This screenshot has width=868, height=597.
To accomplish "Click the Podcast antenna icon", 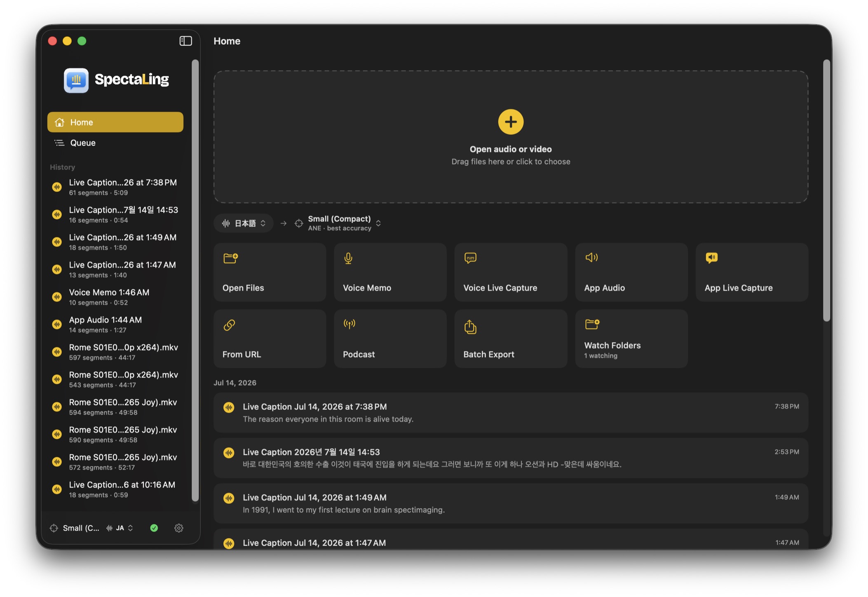I will pyautogui.click(x=350, y=324).
